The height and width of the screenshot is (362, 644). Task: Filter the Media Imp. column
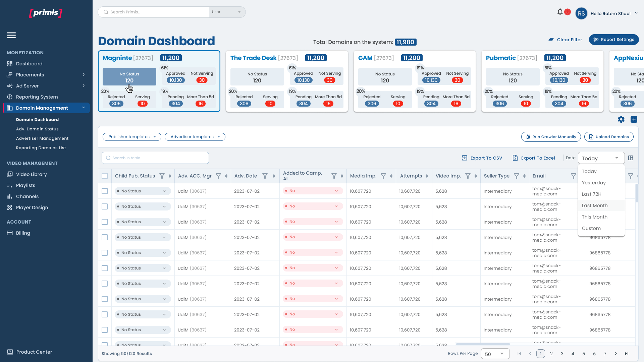383,176
